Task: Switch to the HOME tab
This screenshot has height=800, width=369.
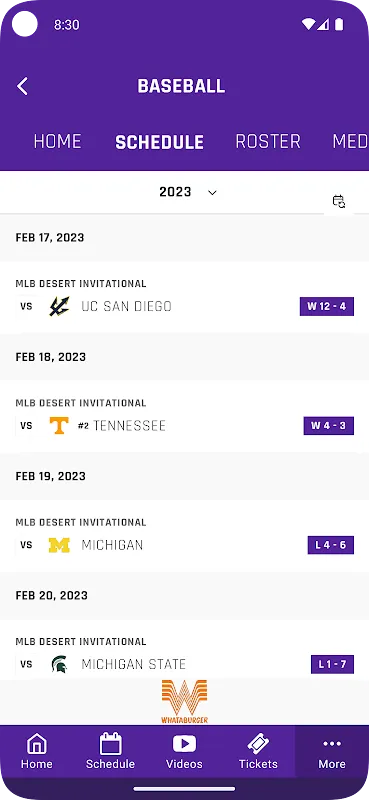Action: [x=57, y=141]
